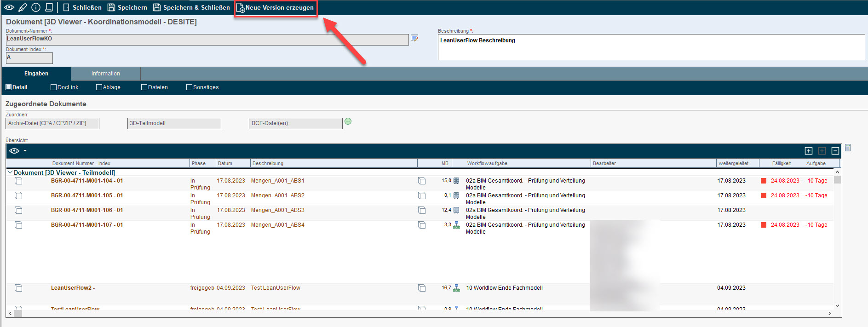Click the edit icon beside Dokument-Nummer field

414,39
